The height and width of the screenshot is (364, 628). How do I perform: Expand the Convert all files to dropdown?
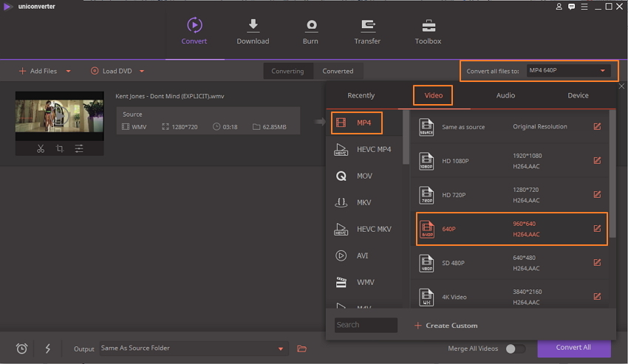(603, 71)
